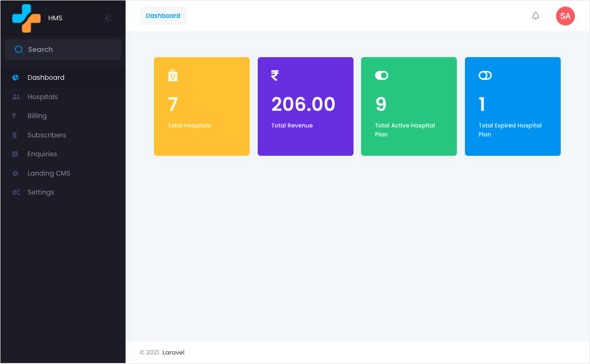Click the toggle icon on the green card
This screenshot has width=590, height=364.
pos(381,75)
